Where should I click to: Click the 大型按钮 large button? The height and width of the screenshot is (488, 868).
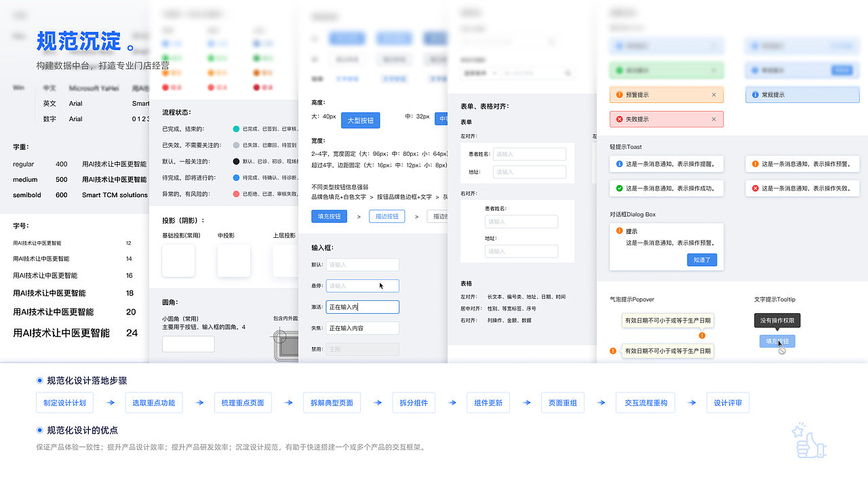pyautogui.click(x=360, y=120)
